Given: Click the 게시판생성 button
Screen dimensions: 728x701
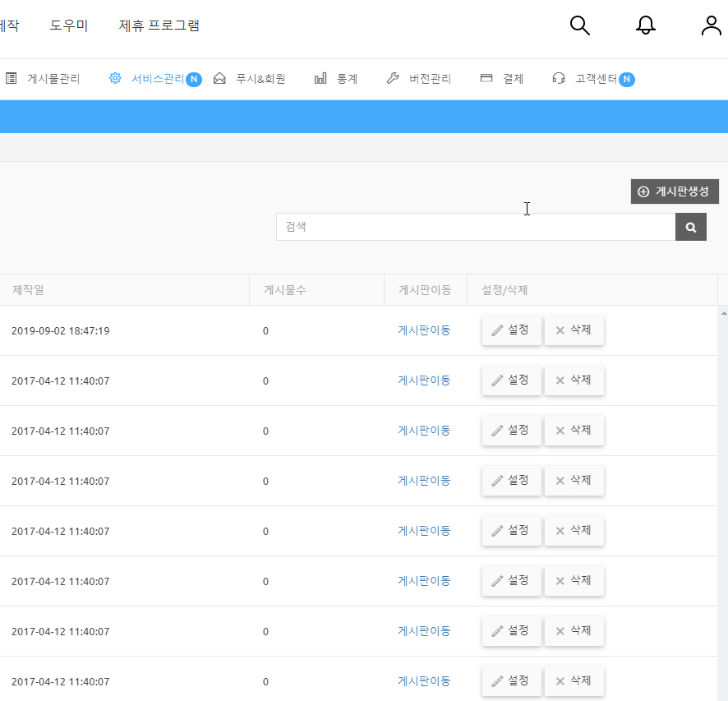Looking at the screenshot, I should [675, 191].
